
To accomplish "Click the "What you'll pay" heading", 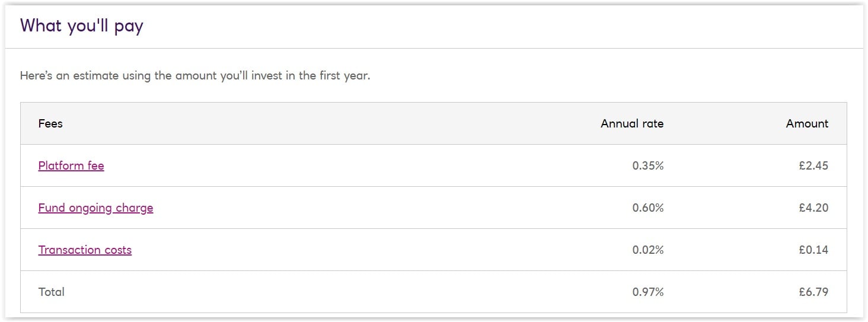I will tap(82, 26).
